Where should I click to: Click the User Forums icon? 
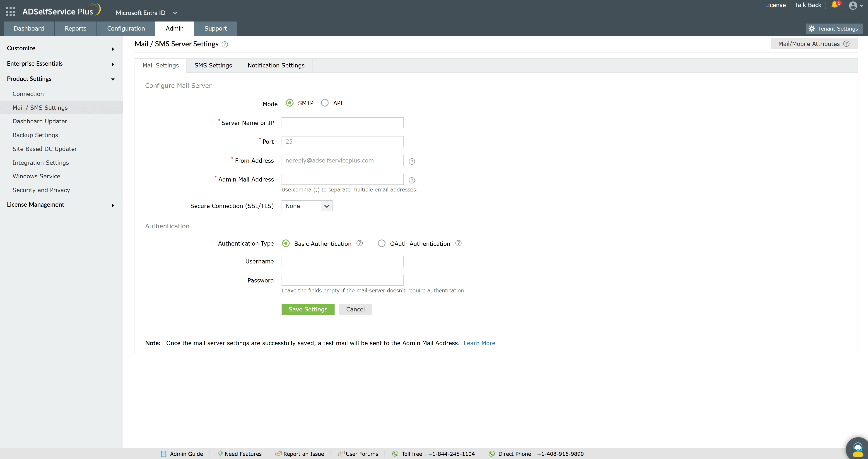pos(341,454)
